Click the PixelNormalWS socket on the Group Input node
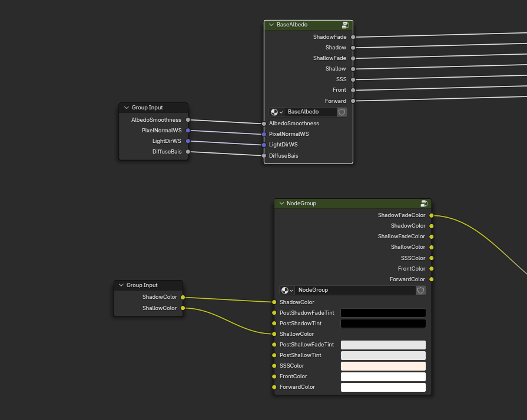The width and height of the screenshot is (527, 420). click(x=188, y=131)
